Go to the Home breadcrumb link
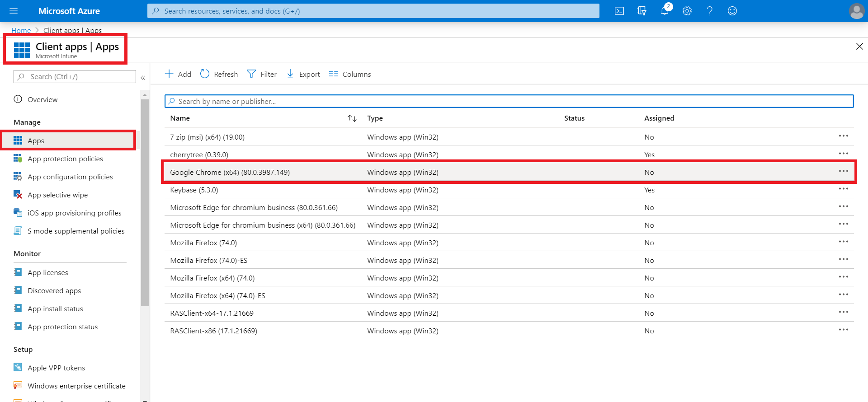Screen dimensions: 868x402 point(21,30)
